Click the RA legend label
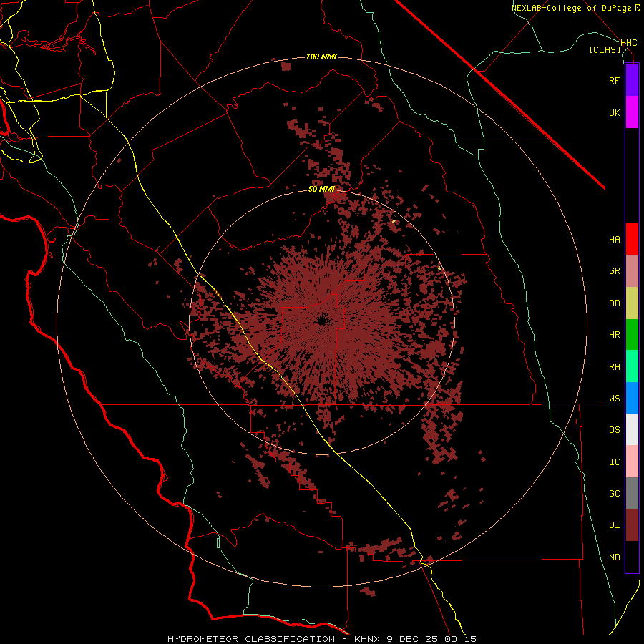 [615, 367]
